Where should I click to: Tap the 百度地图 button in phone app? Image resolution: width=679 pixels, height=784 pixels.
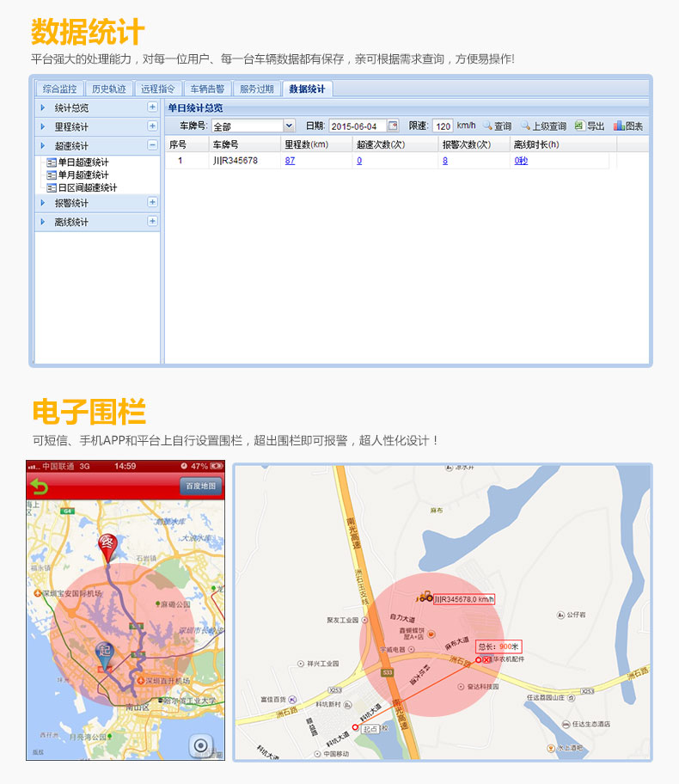(x=201, y=487)
